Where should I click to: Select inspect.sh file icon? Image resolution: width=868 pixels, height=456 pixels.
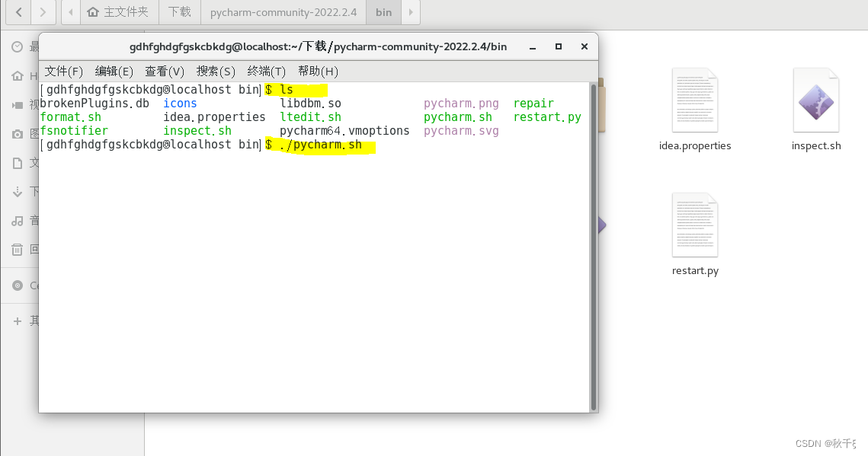point(816,100)
